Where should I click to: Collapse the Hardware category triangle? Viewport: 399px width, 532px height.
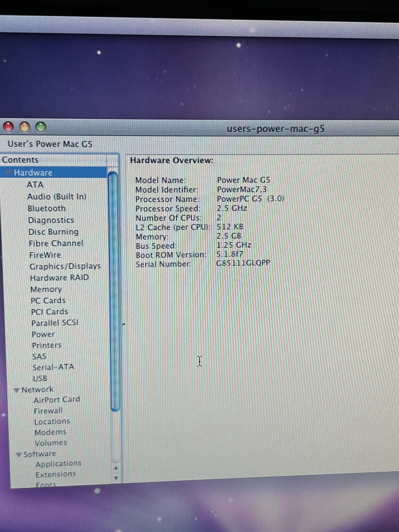pyautogui.click(x=9, y=173)
